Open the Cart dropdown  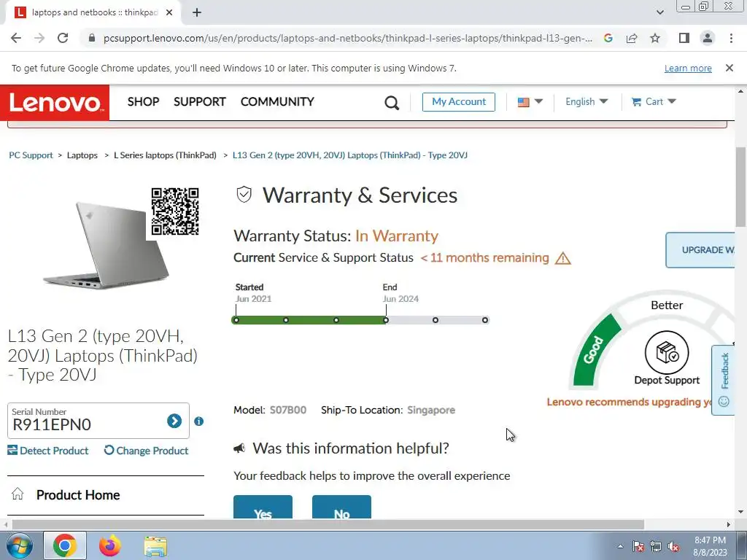pyautogui.click(x=654, y=101)
